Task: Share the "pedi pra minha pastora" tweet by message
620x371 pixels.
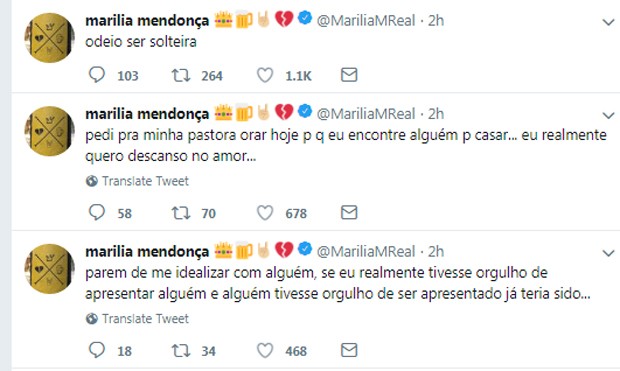Action: point(349,212)
